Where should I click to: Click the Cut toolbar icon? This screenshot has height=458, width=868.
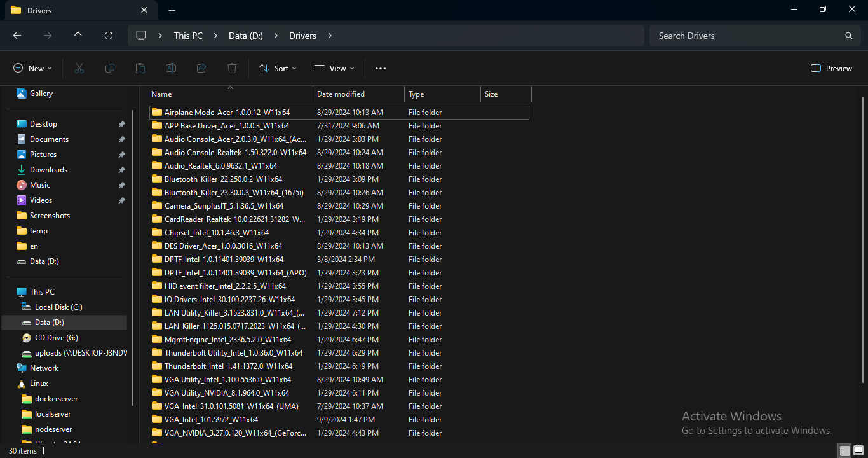79,68
